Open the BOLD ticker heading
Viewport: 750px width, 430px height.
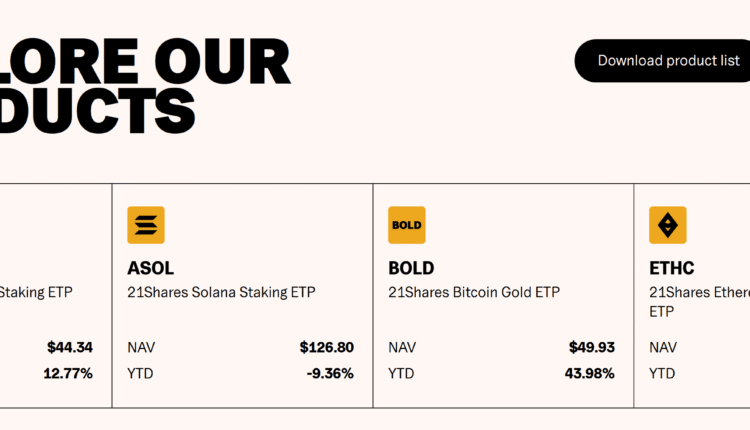click(x=411, y=268)
